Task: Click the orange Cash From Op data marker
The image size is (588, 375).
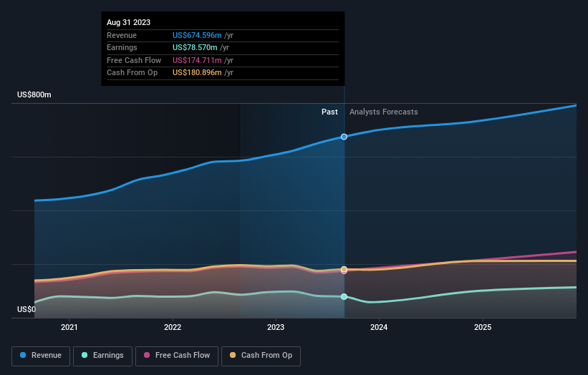Action: [344, 269]
